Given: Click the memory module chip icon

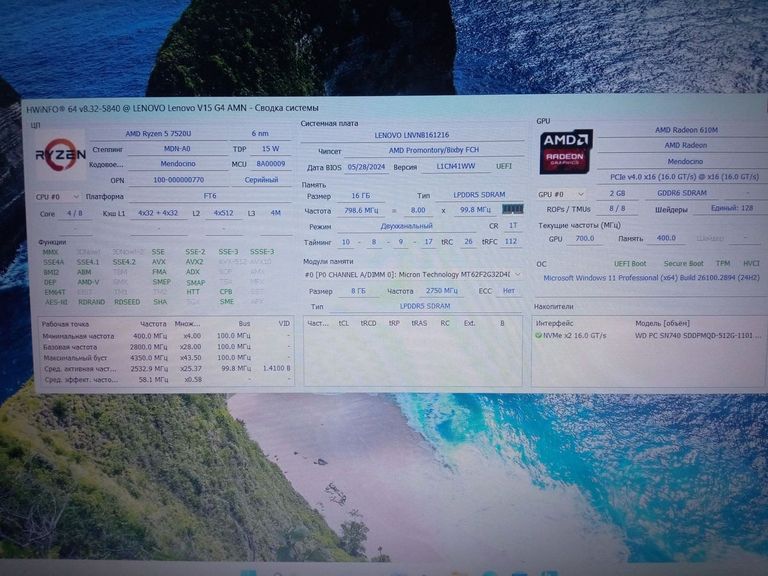Looking at the screenshot, I should 512,209.
